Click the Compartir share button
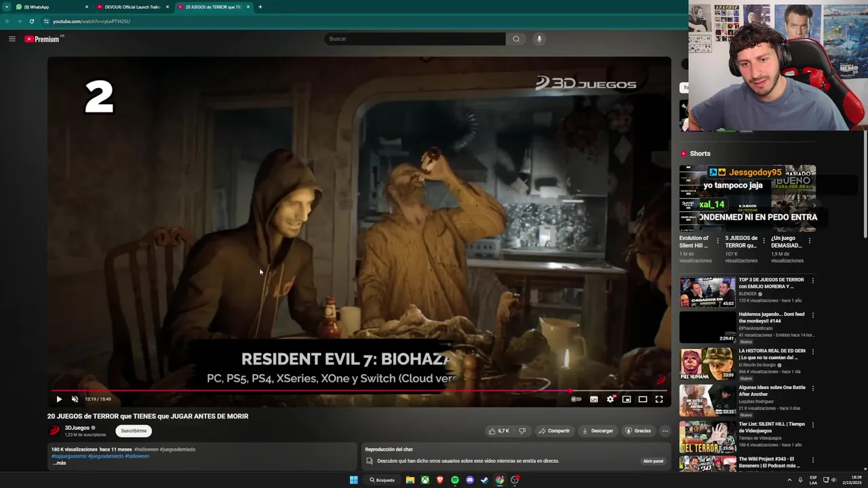868x488 pixels. click(x=555, y=430)
